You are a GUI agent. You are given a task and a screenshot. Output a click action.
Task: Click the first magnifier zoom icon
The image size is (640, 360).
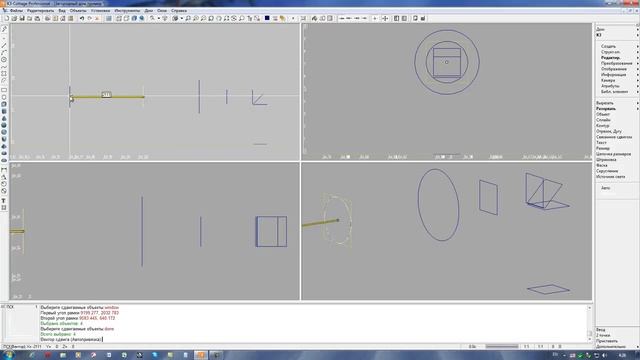(x=188, y=18)
